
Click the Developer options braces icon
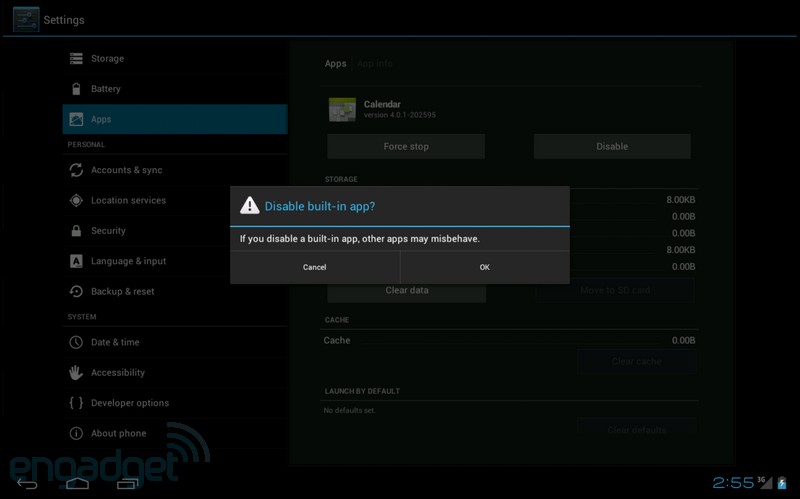click(76, 403)
